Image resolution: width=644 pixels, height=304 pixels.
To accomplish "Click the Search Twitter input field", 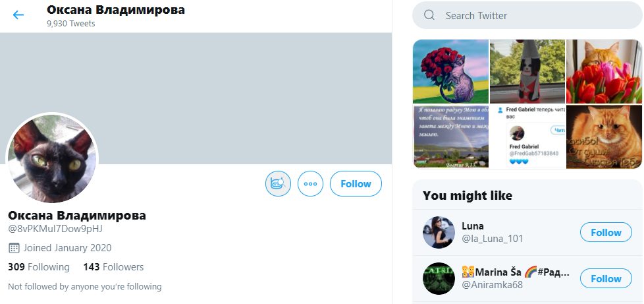I will (x=527, y=15).
